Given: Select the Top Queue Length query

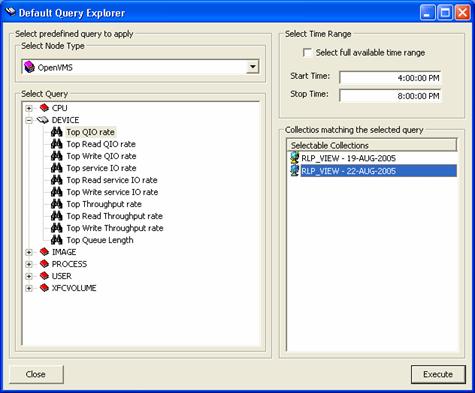Looking at the screenshot, I should (x=100, y=240).
